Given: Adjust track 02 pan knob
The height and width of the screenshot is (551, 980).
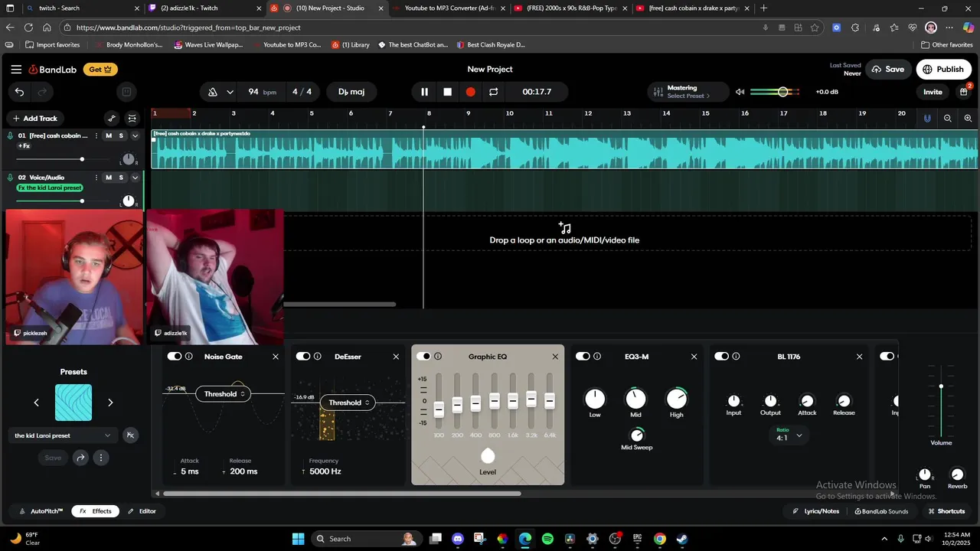Looking at the screenshot, I should 129,201.
